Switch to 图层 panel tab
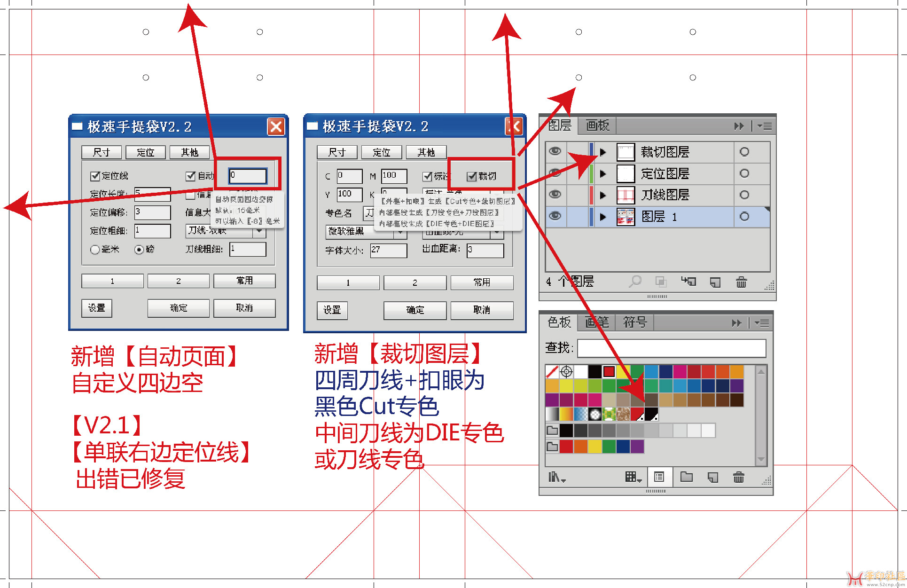The width and height of the screenshot is (907, 588). [559, 125]
